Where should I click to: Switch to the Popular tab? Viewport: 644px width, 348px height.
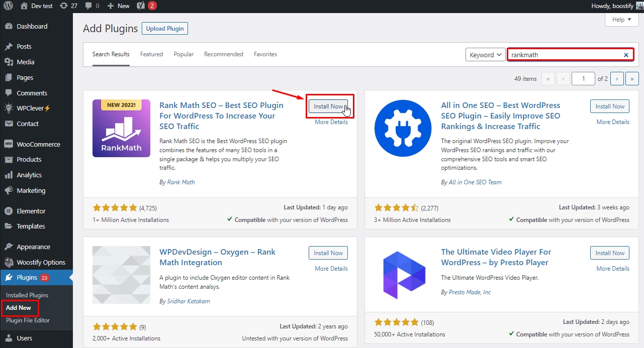point(183,54)
